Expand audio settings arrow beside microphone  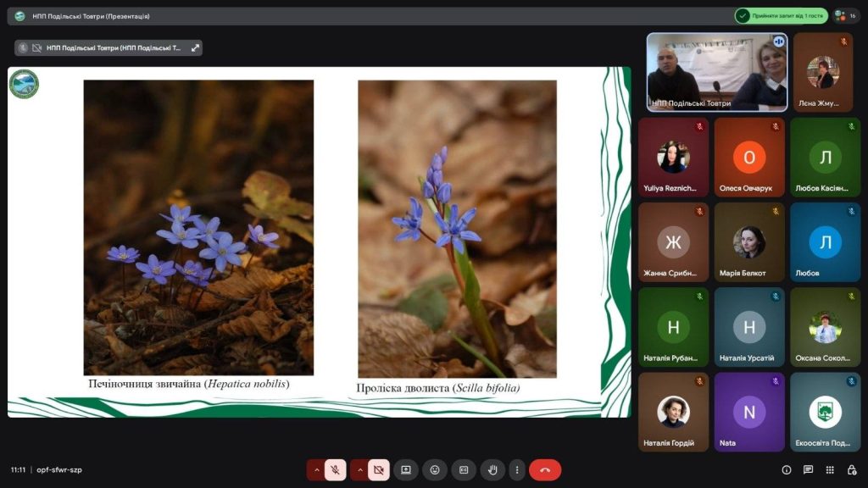(316, 469)
